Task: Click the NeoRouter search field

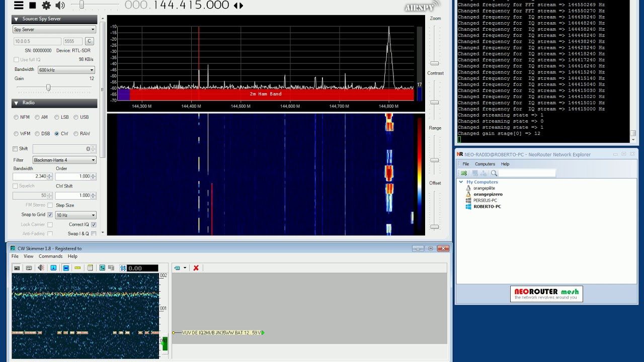Action: point(527,173)
